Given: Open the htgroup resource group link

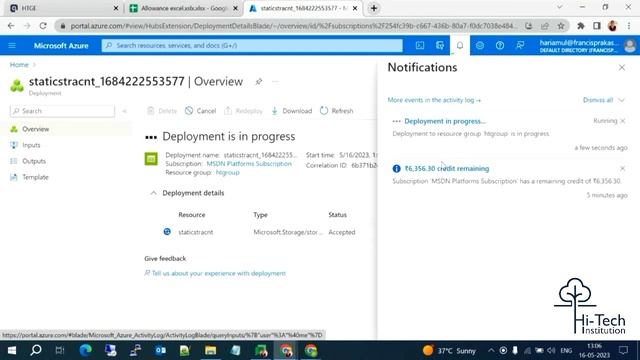Looking at the screenshot, I should pyautogui.click(x=227, y=173).
